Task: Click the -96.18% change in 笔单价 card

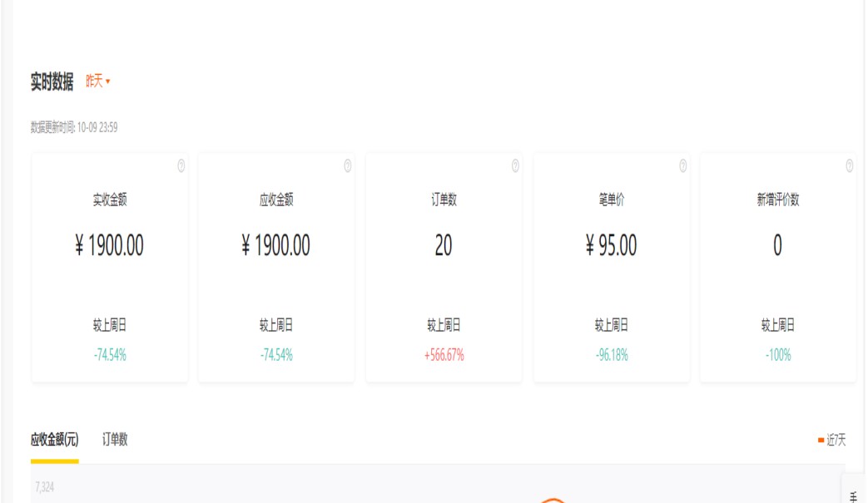Action: click(612, 355)
